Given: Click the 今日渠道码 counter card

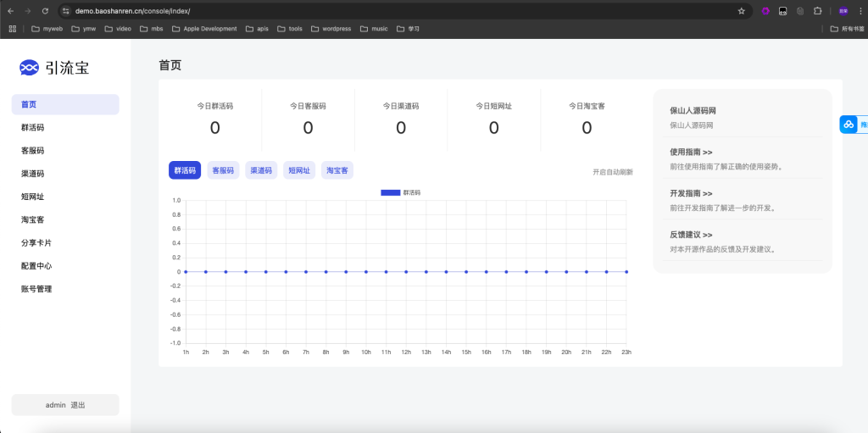Looking at the screenshot, I should [401, 119].
